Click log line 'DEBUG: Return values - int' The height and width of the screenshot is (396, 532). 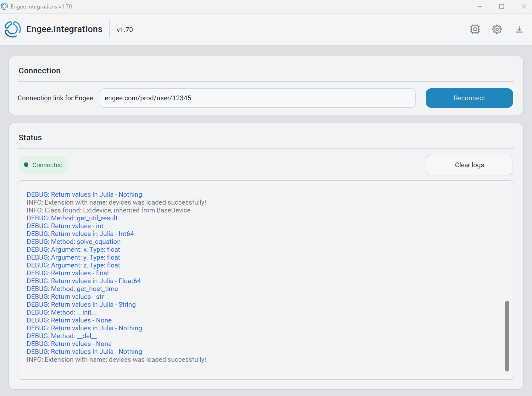click(65, 226)
